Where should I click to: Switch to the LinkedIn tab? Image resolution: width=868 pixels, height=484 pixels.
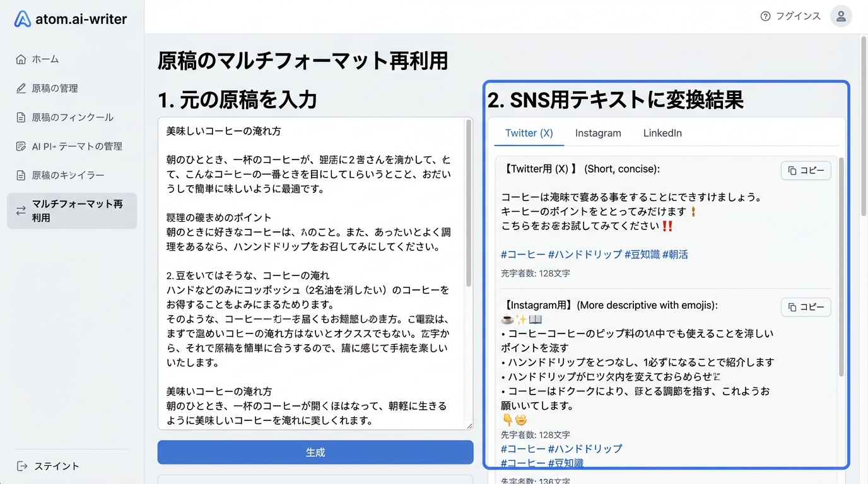click(662, 133)
